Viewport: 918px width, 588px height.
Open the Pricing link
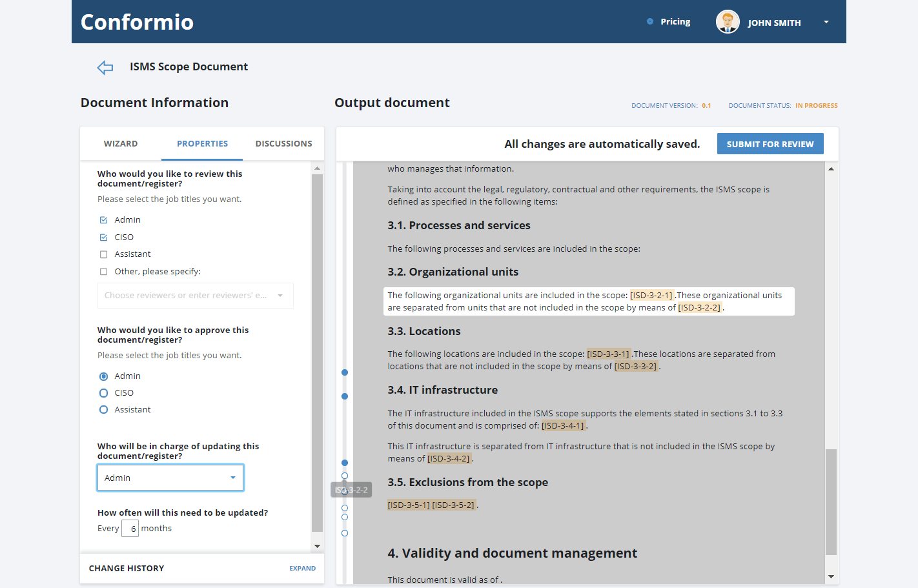pos(675,21)
